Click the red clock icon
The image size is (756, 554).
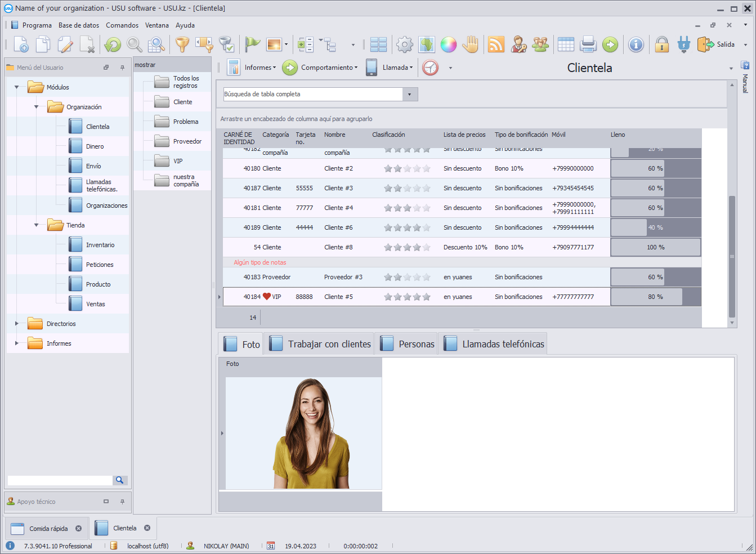coord(430,68)
